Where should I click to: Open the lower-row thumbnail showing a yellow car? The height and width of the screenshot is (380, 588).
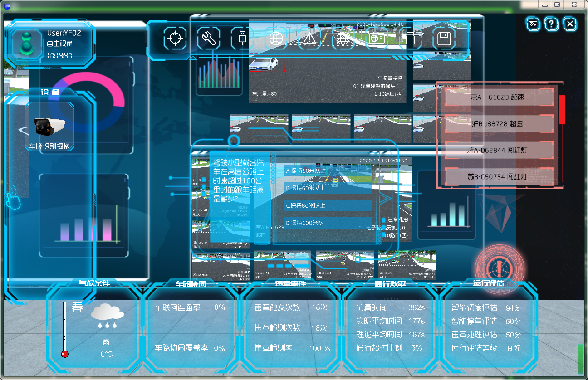click(x=345, y=266)
